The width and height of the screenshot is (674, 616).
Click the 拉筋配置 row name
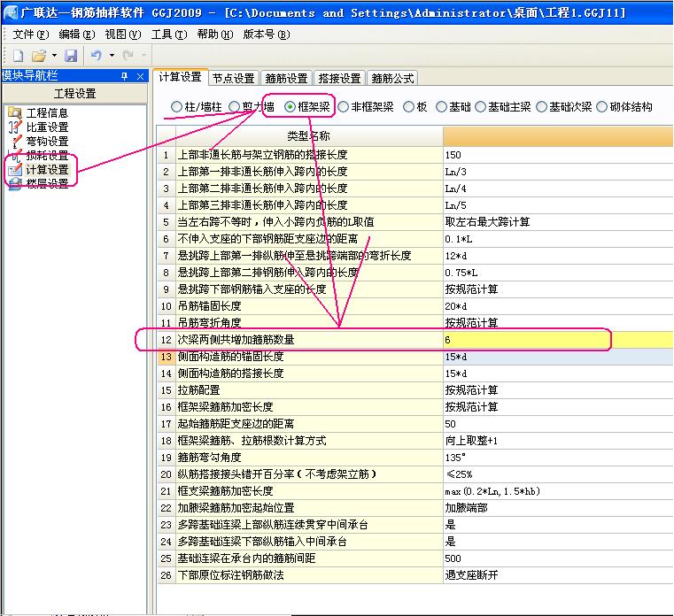(x=198, y=390)
